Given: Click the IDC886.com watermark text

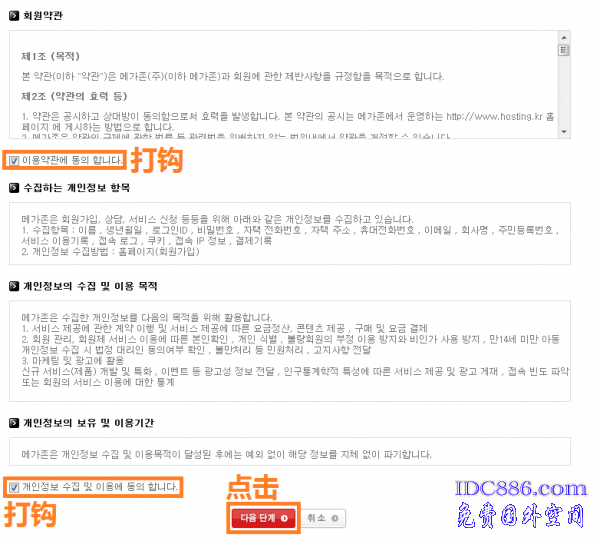Looking at the screenshot, I should click(521, 489).
